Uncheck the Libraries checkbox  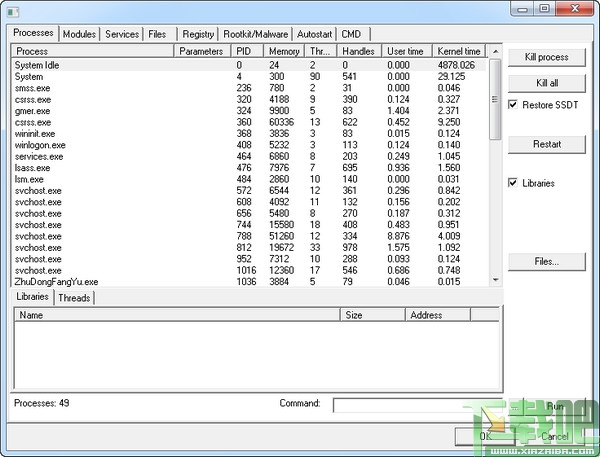[513, 183]
